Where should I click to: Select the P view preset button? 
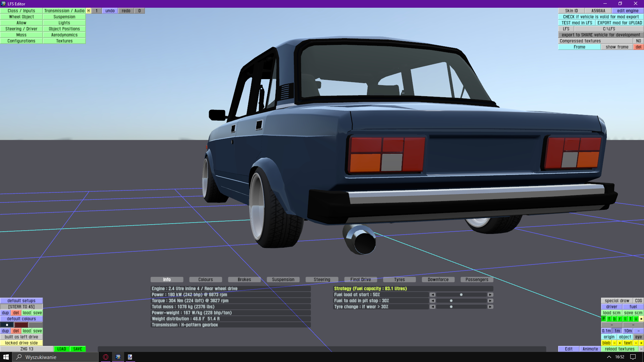point(604,319)
